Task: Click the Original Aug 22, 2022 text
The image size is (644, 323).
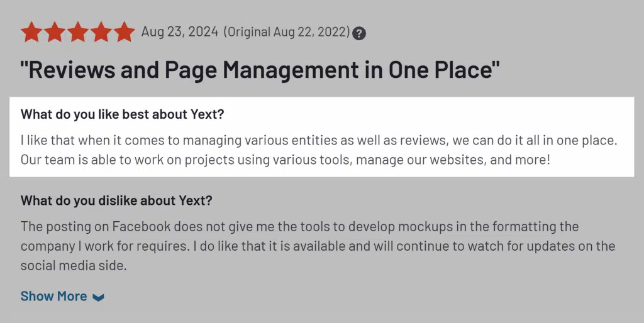Action: (287, 32)
